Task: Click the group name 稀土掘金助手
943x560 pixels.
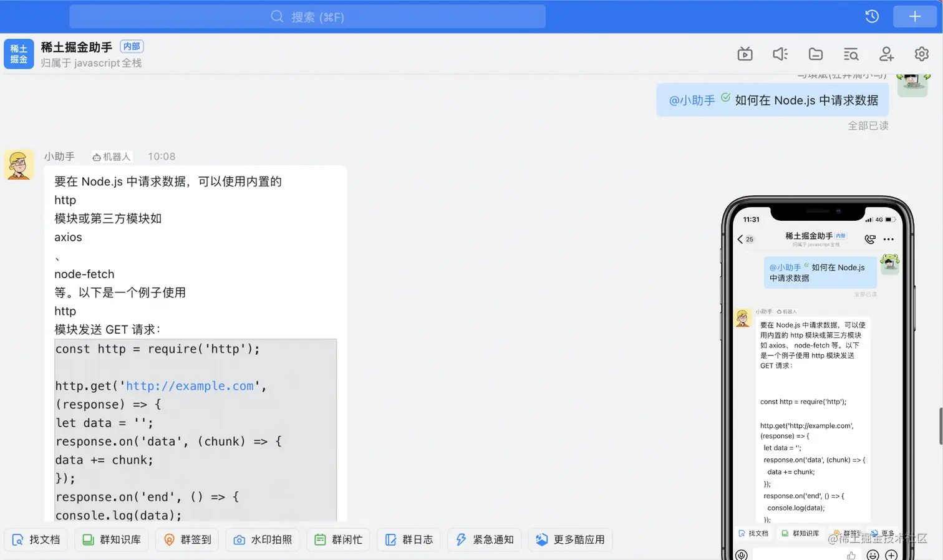Action: point(77,47)
